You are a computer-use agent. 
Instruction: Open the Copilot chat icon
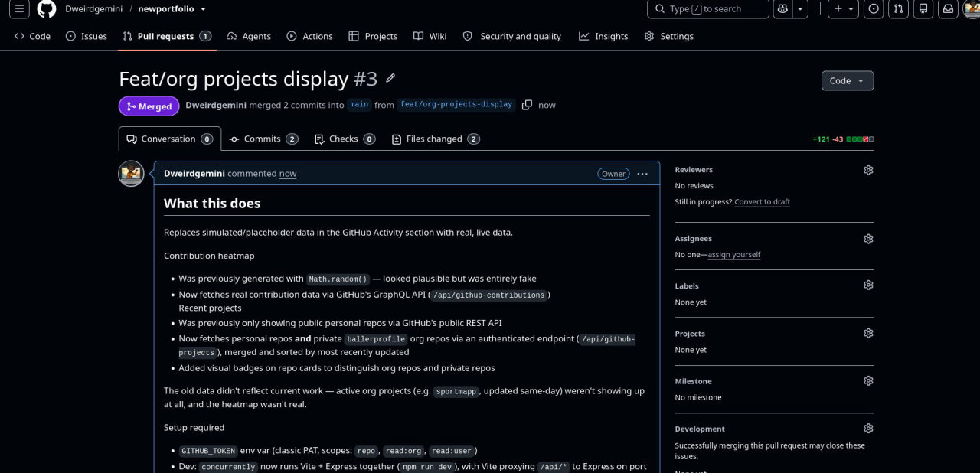782,9
